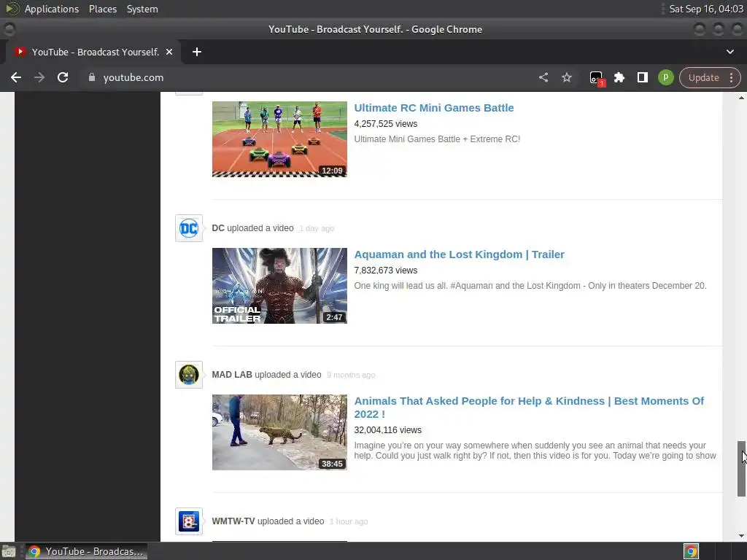Click the MAD LAB channel avatar

click(x=189, y=376)
